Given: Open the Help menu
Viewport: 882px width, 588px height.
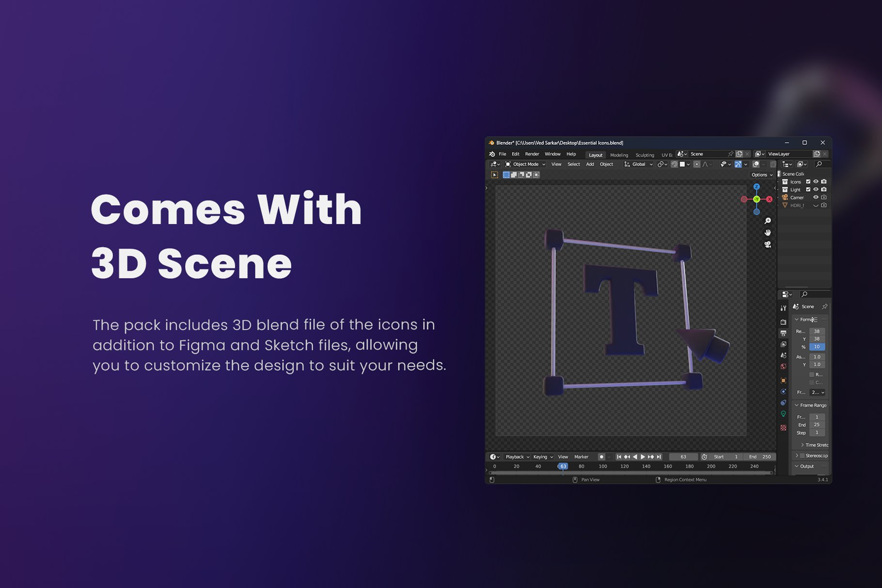Looking at the screenshot, I should click(x=571, y=154).
